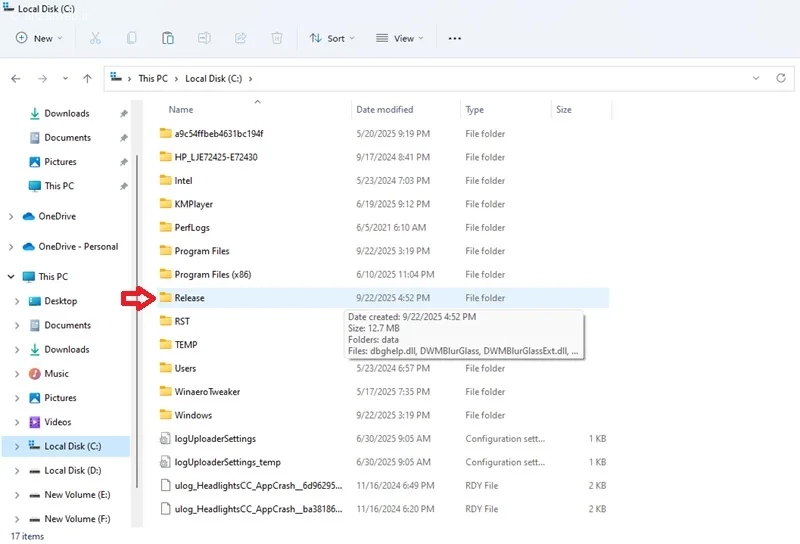Click the Name column header
800x544 pixels.
181,110
